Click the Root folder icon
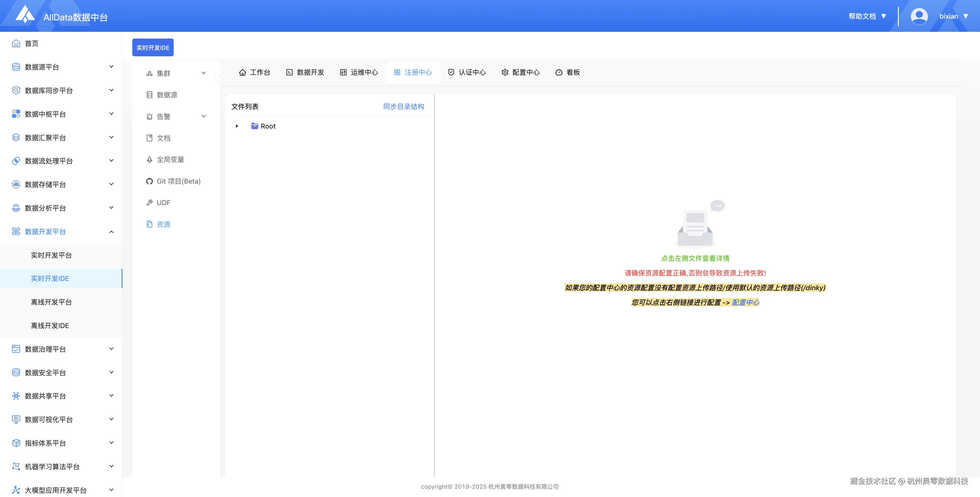Viewport: 980px width, 497px height. 254,126
